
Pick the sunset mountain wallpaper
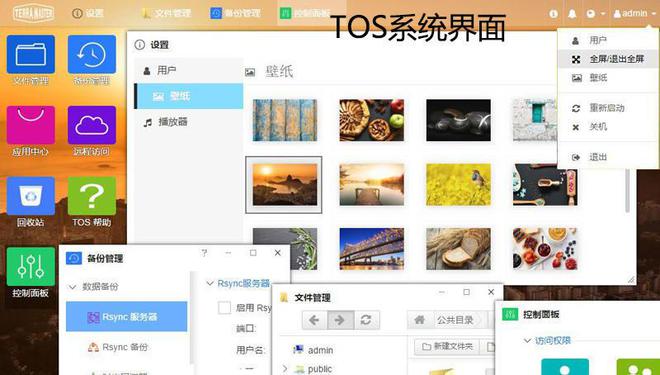point(285,184)
